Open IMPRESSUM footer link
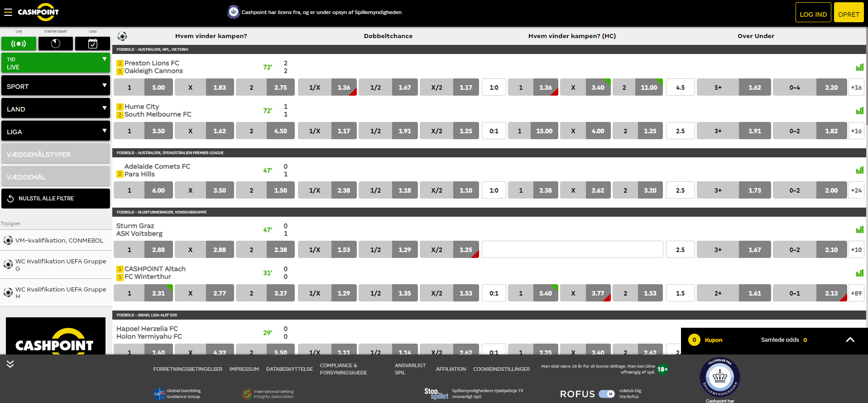Image resolution: width=868 pixels, height=403 pixels. (x=244, y=369)
